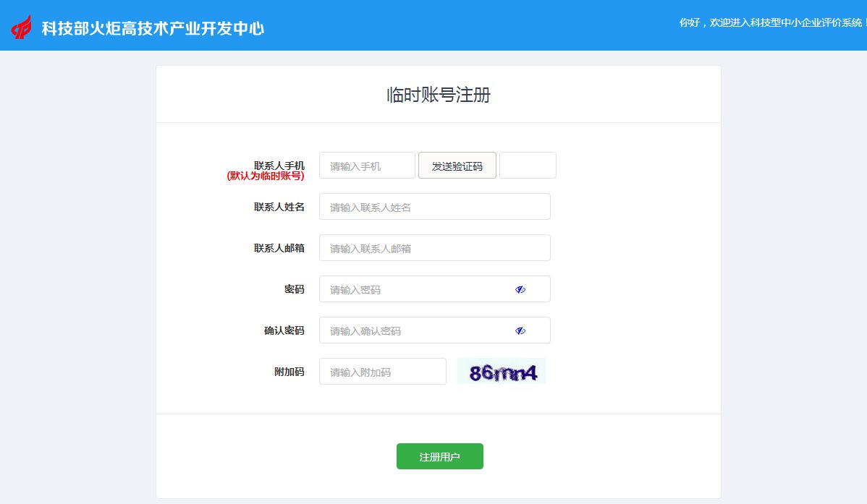This screenshot has height=504, width=867.
Task: Click the 临时账号注册 page heading
Action: coord(437,95)
